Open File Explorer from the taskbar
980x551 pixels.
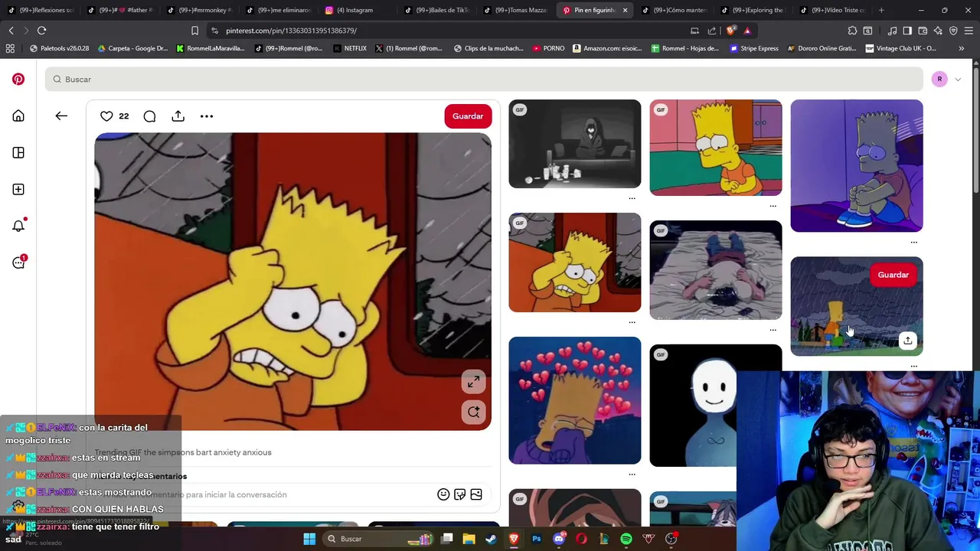point(469,539)
